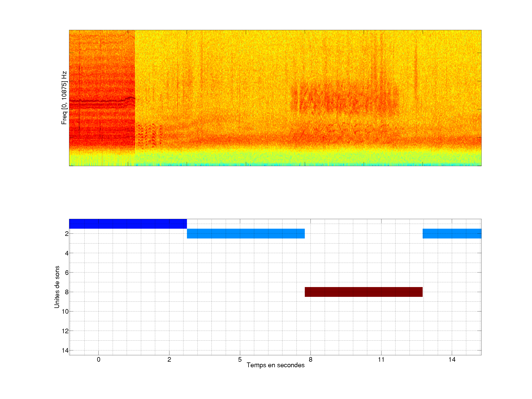
Task: Click the 'Unites de sons' axis label
Action: pos(57,287)
